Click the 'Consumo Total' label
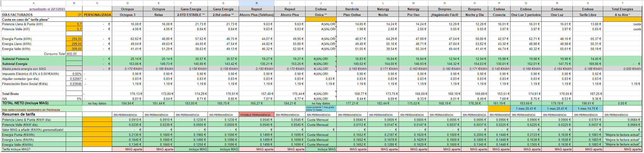The image size is (644, 153). [54, 54]
